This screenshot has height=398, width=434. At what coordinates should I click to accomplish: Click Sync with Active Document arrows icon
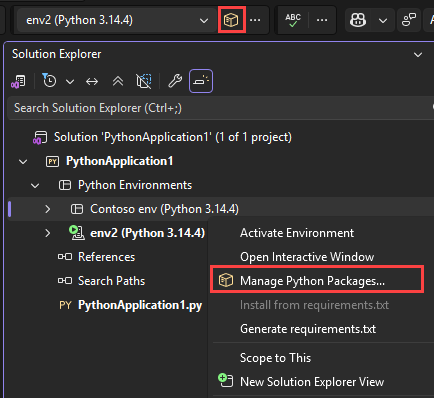pos(92,81)
